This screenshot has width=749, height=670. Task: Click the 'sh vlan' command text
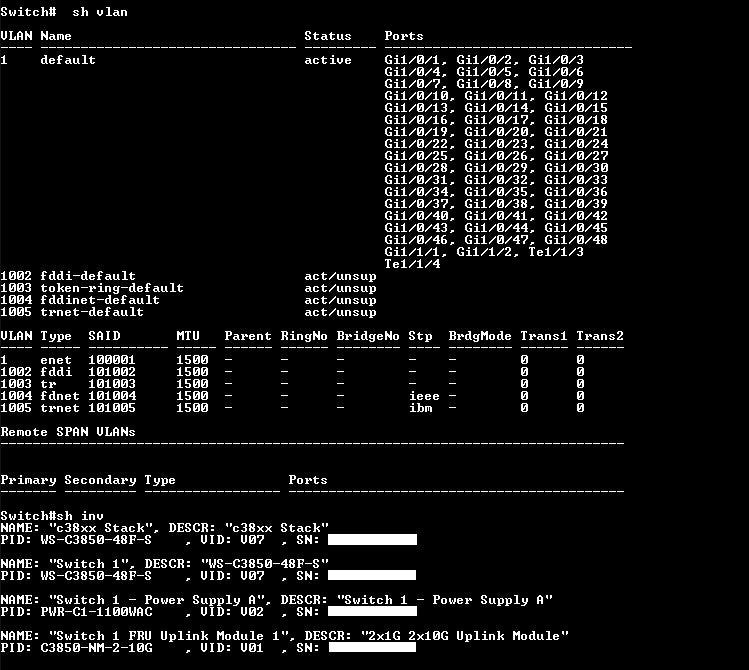coord(100,12)
